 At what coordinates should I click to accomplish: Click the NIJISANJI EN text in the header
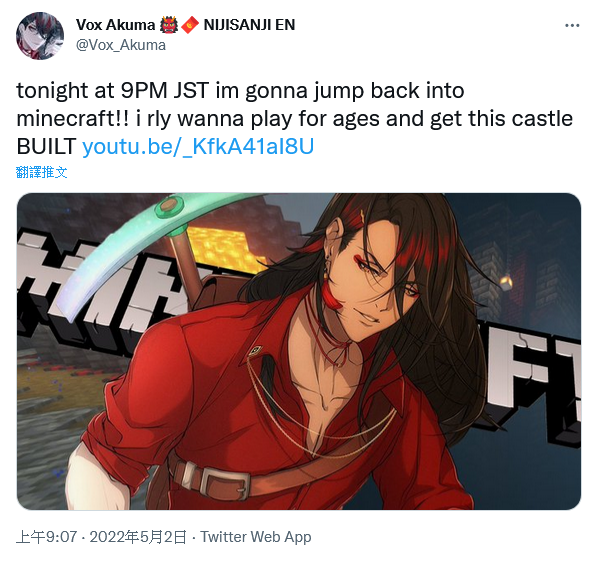[249, 25]
